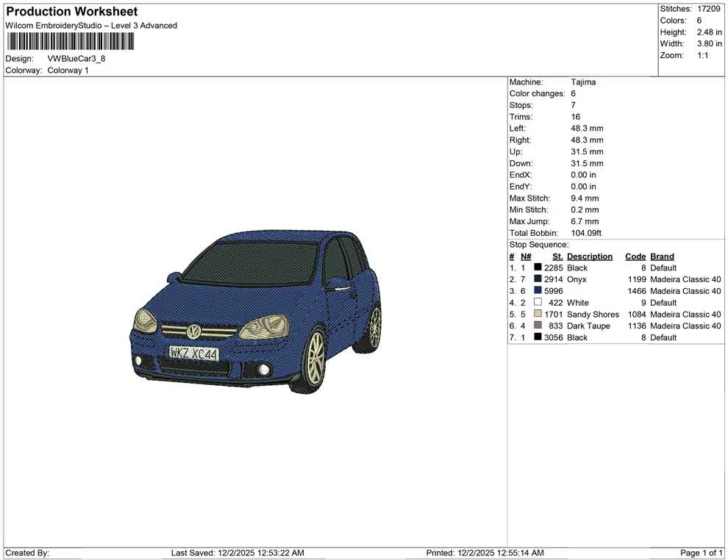728x560 pixels.
Task: Click the N# column header
Action: (525, 256)
